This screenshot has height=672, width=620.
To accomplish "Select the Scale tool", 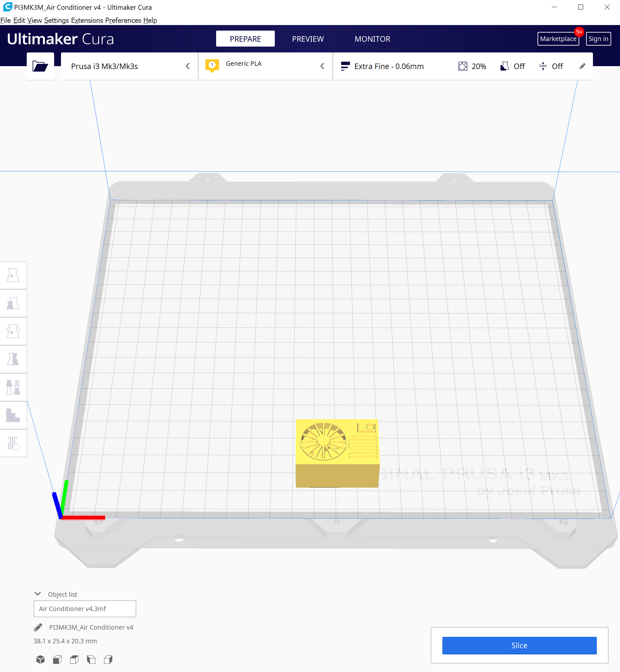I will pyautogui.click(x=13, y=303).
